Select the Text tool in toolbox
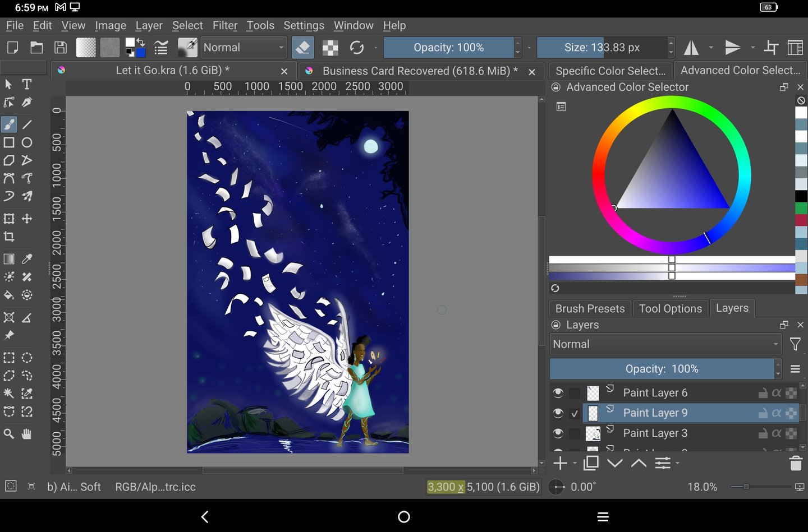The height and width of the screenshot is (532, 808). [x=26, y=85]
